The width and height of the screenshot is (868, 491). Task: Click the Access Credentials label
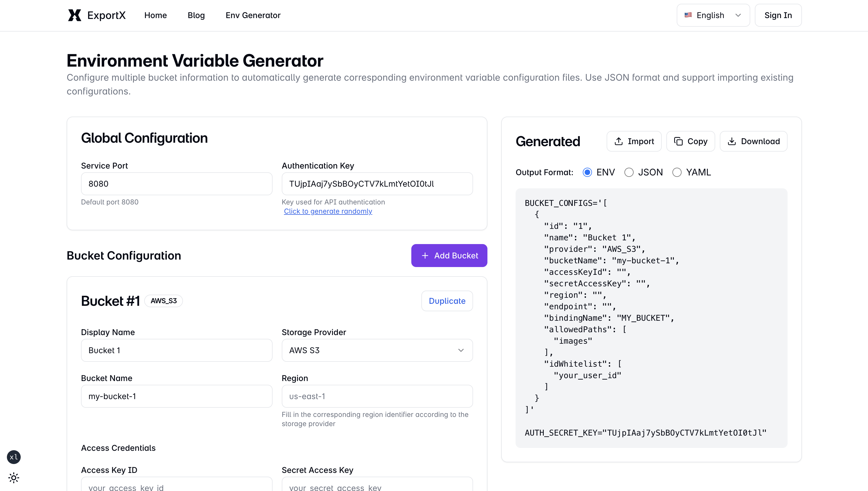click(x=118, y=448)
